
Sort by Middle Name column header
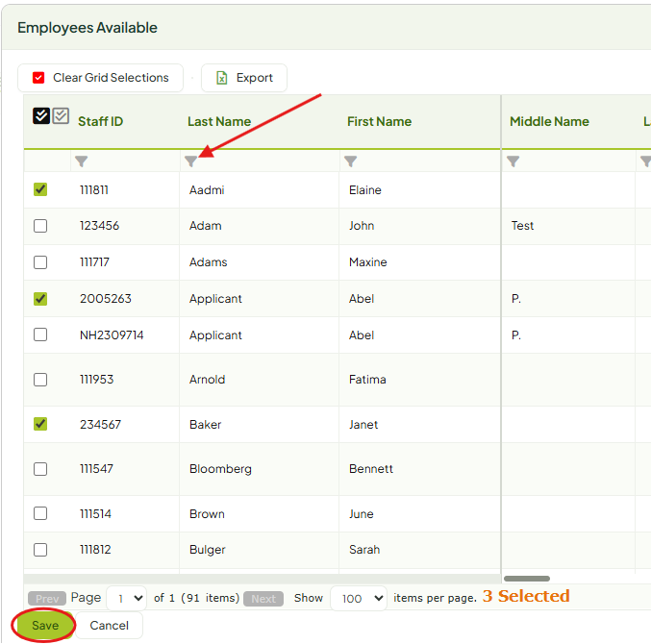click(549, 121)
